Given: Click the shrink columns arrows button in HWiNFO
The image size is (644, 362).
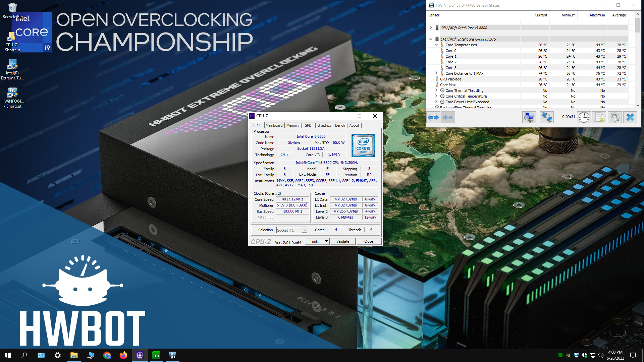Looking at the screenshot, I should point(448,117).
